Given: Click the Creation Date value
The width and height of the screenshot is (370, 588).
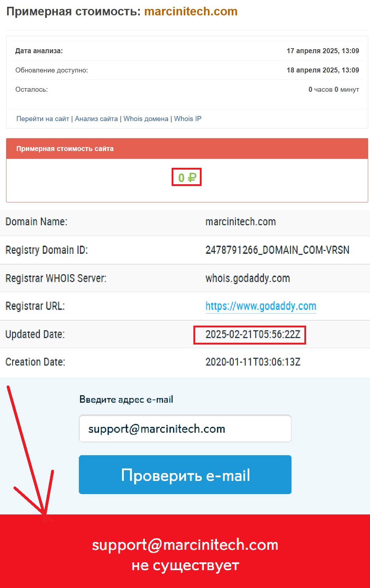Looking at the screenshot, I should pos(253,362).
